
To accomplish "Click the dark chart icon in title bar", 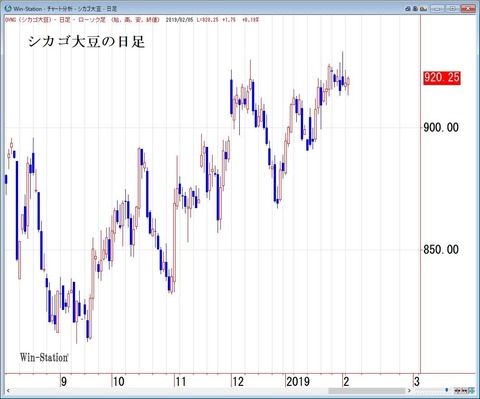I will pos(423,9).
